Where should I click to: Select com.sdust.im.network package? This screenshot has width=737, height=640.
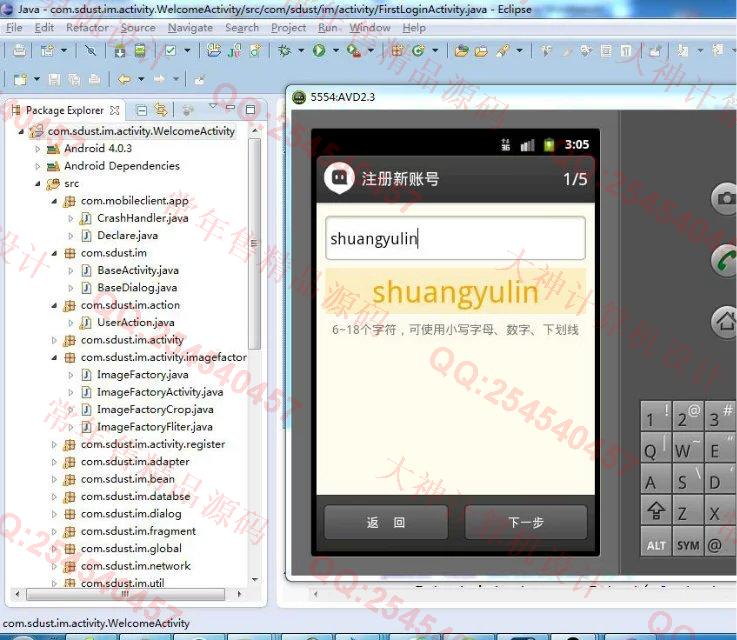(135, 566)
